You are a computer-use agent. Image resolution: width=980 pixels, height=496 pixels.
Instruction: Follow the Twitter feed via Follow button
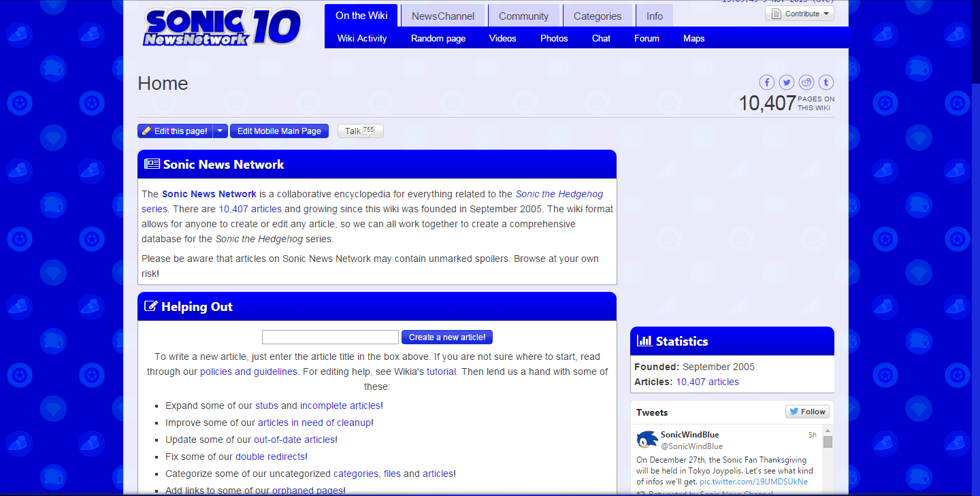pos(807,412)
